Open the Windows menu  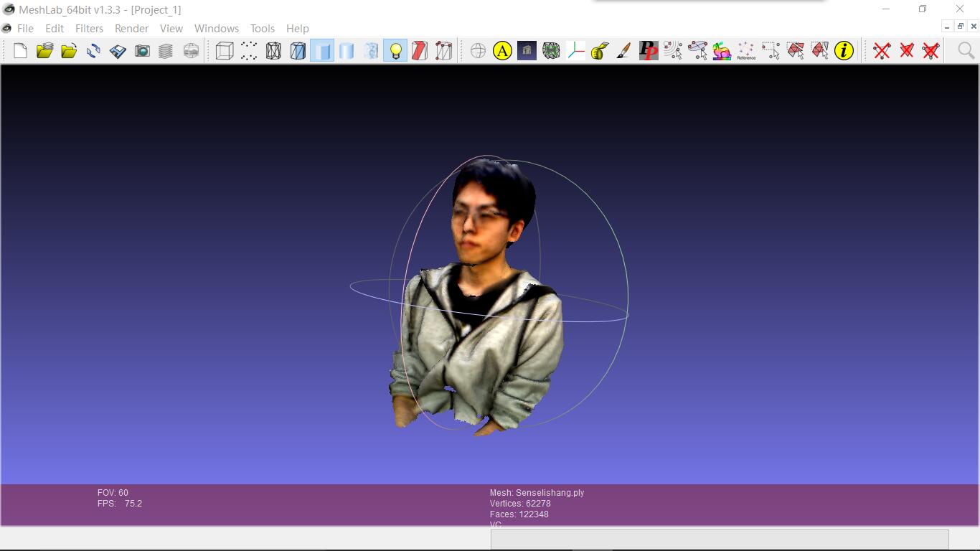216,28
